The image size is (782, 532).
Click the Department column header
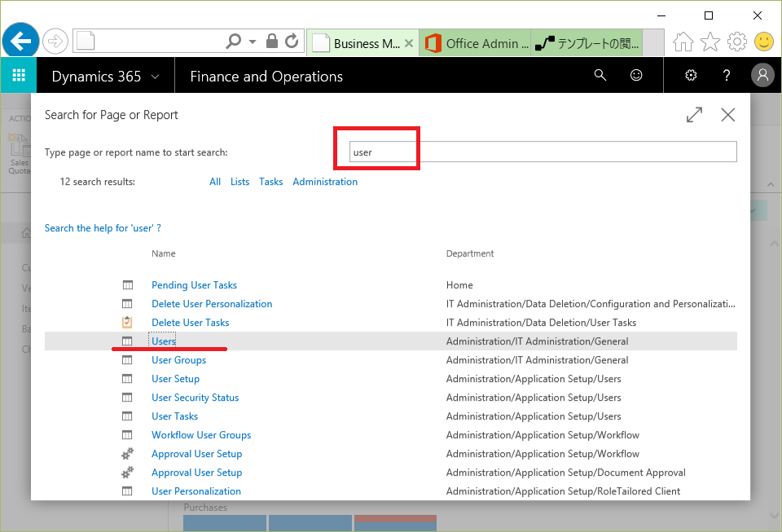coord(470,253)
